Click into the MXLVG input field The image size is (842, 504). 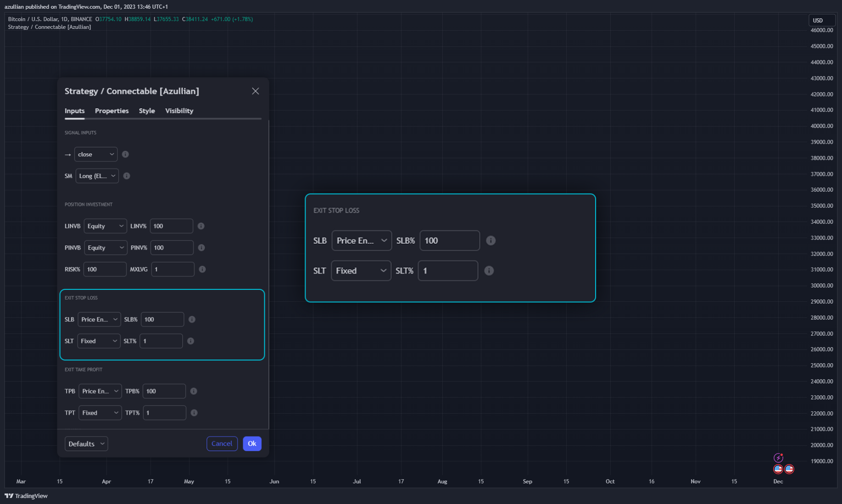point(173,269)
